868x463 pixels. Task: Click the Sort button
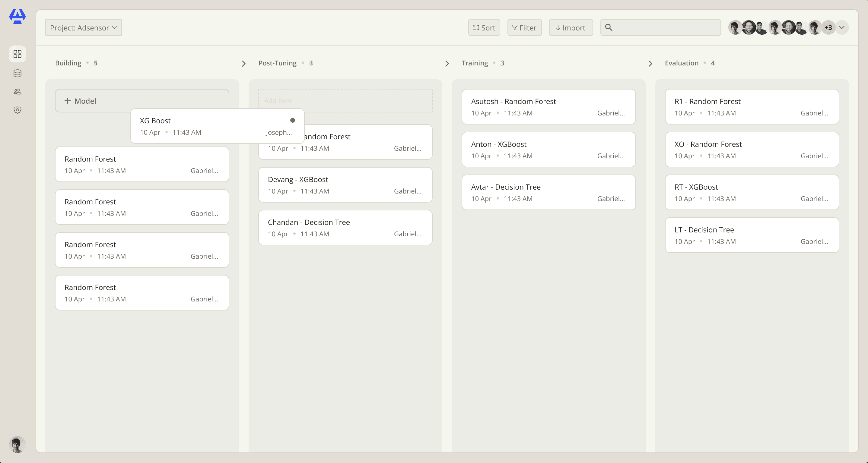(484, 28)
